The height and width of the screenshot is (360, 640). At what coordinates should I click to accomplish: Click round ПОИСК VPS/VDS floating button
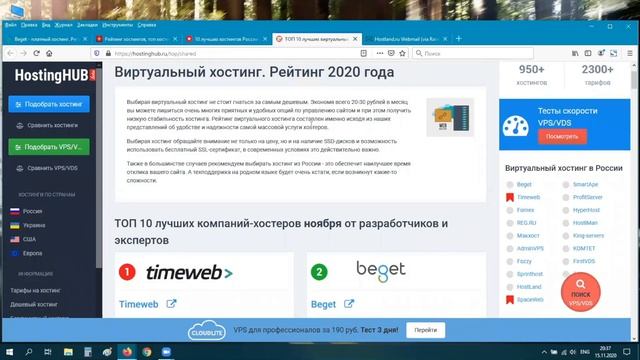click(x=580, y=292)
